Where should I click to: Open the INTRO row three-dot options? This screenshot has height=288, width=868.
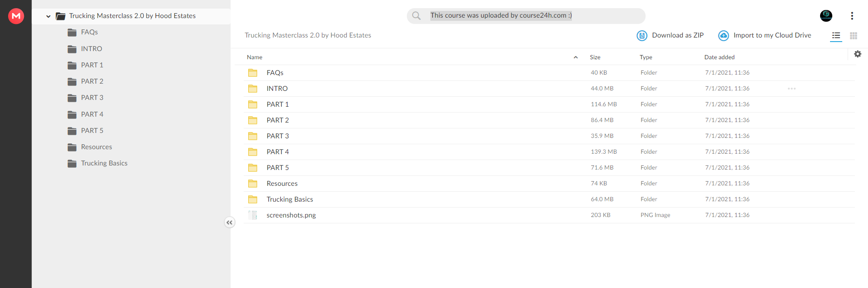[792, 89]
